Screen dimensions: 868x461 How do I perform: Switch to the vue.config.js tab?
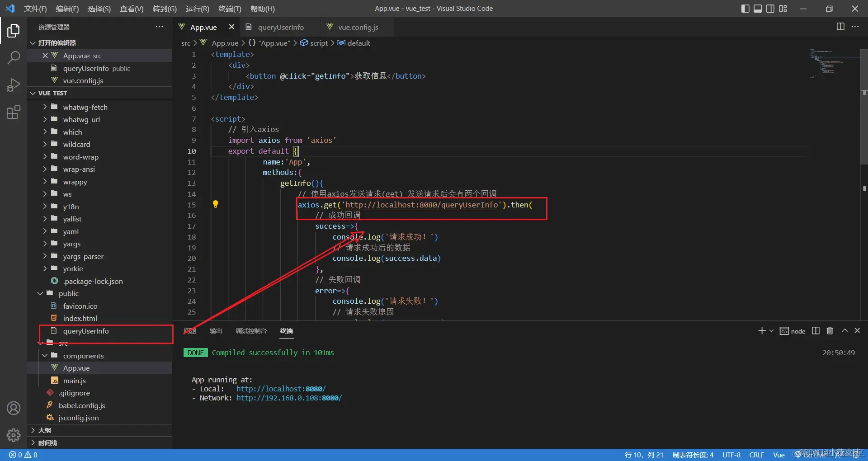pos(358,27)
